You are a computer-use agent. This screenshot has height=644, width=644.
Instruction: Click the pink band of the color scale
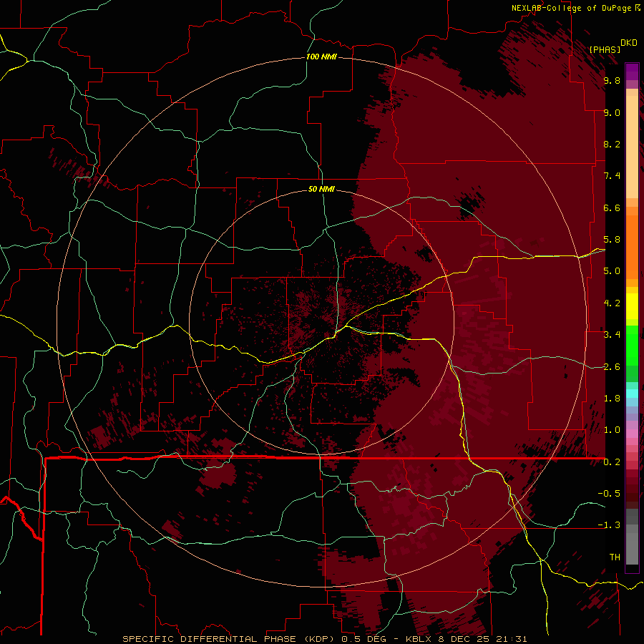pos(632,434)
